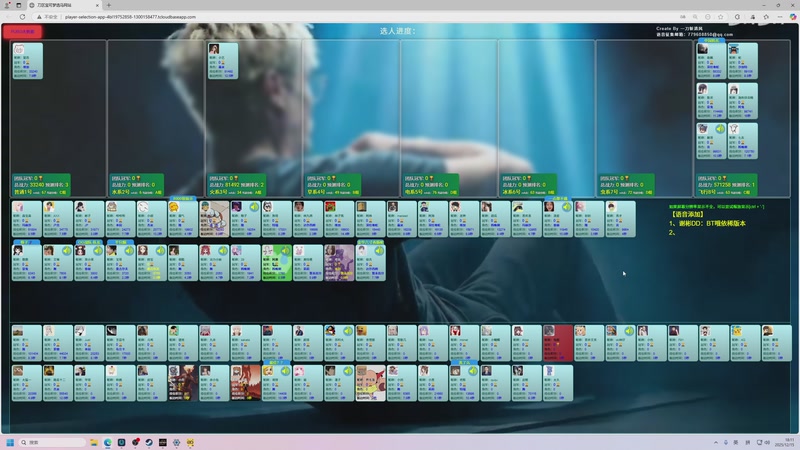This screenshot has width=800, height=450.
Task: Click the 选人进度 heading text
Action: pos(397,31)
